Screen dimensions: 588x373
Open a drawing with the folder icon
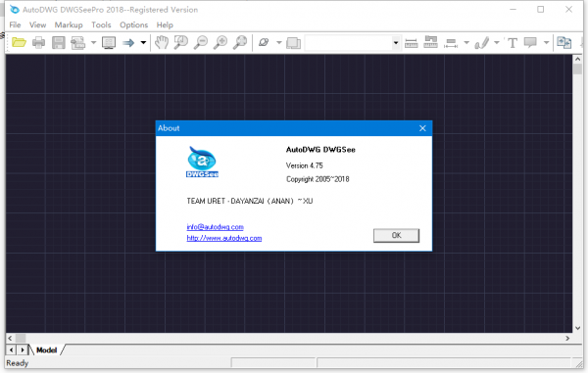19,43
